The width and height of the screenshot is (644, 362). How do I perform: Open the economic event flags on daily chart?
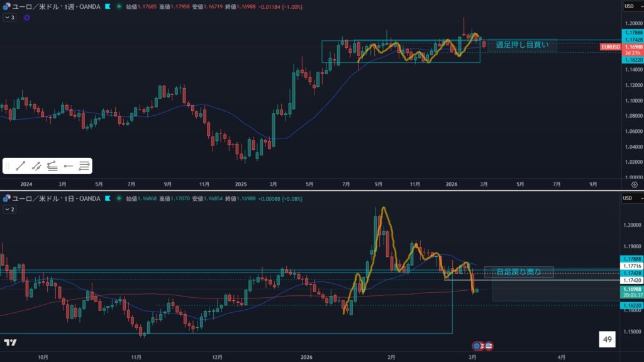coord(482,346)
